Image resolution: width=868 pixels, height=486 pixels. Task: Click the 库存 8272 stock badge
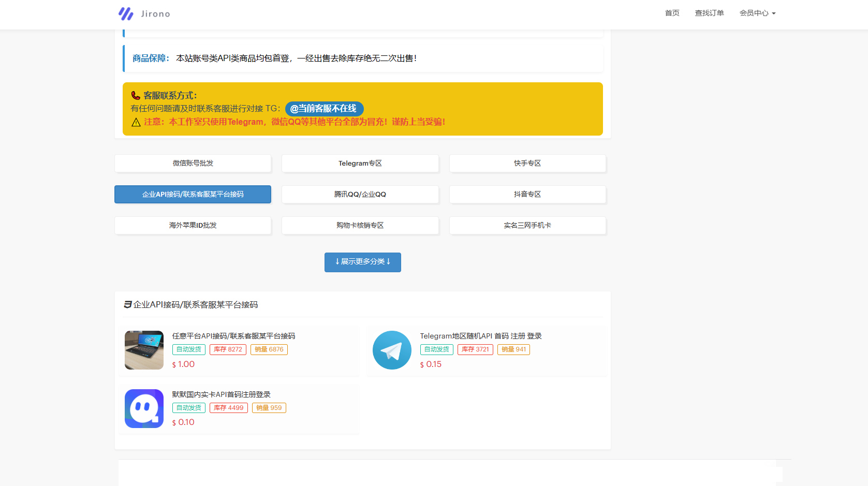pyautogui.click(x=228, y=349)
